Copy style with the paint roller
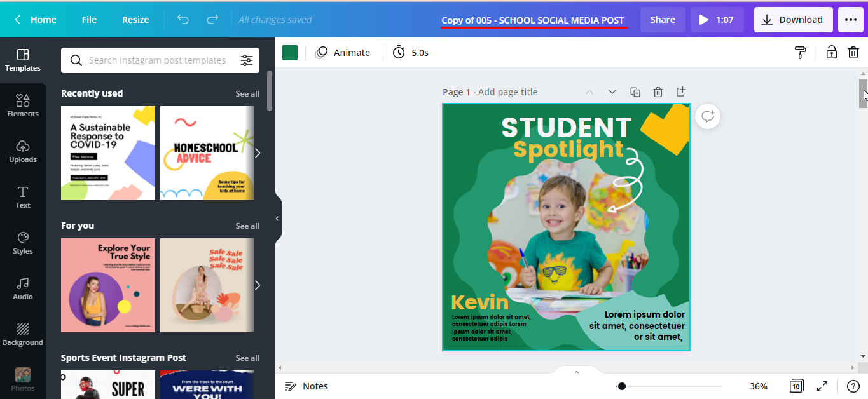The height and width of the screenshot is (399, 868). (x=801, y=53)
